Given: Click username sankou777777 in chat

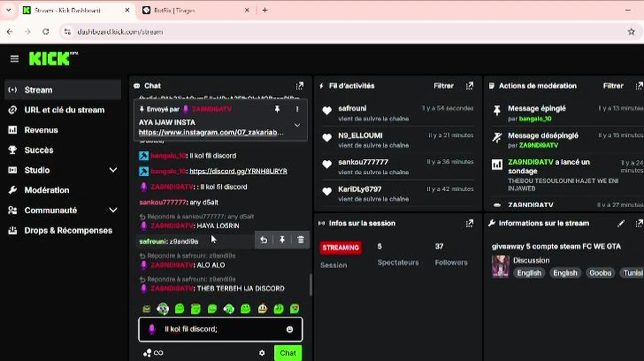Looking at the screenshot, I should click(x=163, y=202).
